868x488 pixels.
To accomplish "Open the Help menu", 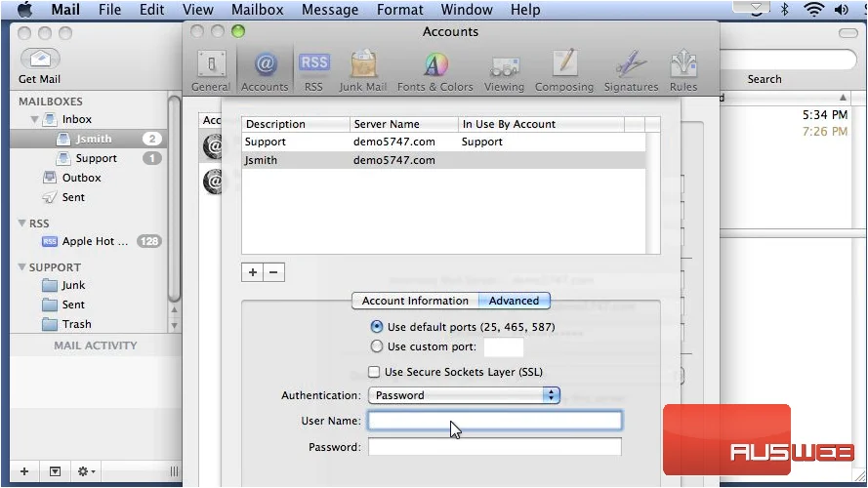I will click(x=525, y=10).
